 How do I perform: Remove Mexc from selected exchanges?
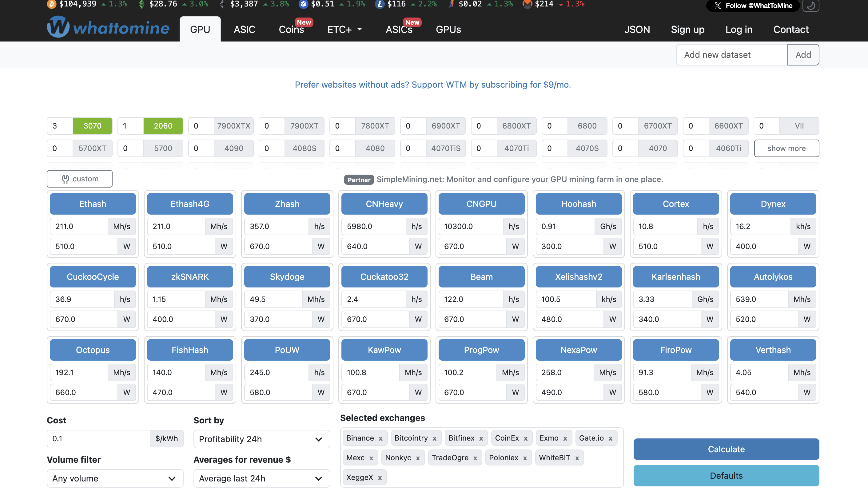point(371,458)
